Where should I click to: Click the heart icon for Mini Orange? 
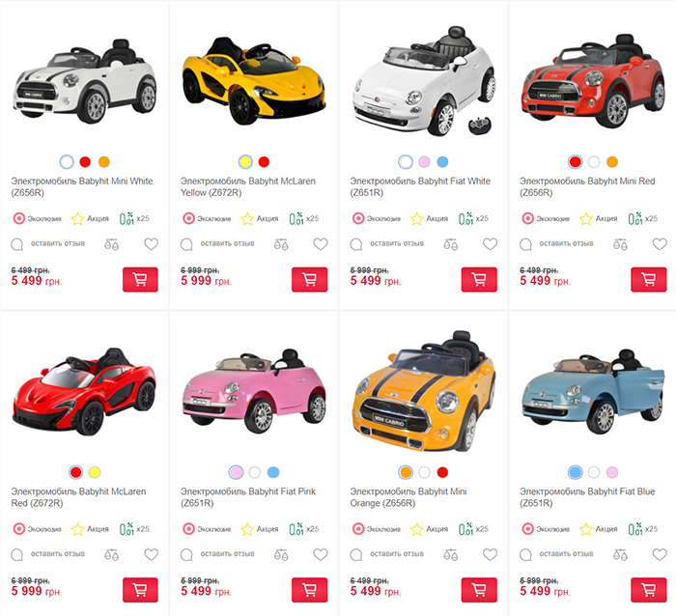(x=490, y=554)
